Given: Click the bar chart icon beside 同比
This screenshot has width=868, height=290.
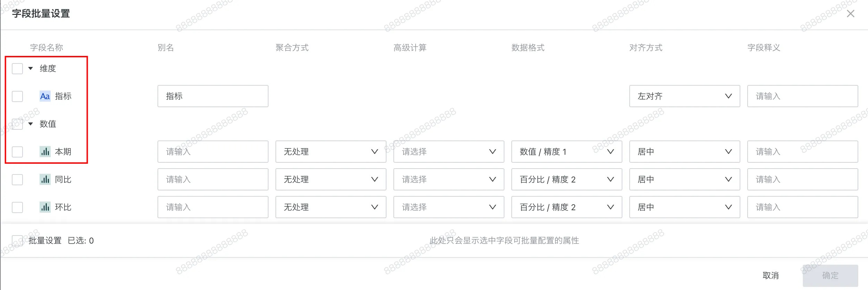Looking at the screenshot, I should click(x=45, y=179).
